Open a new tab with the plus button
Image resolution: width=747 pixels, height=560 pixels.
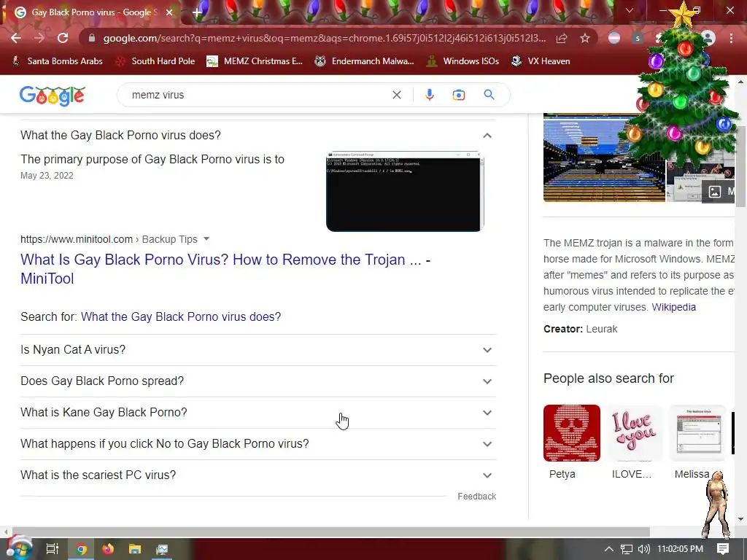tap(197, 12)
